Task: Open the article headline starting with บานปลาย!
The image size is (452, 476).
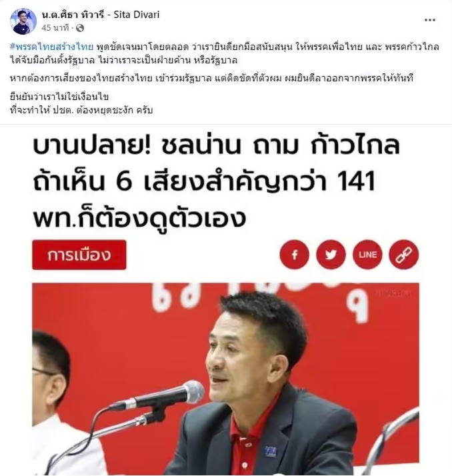Action: [215, 181]
